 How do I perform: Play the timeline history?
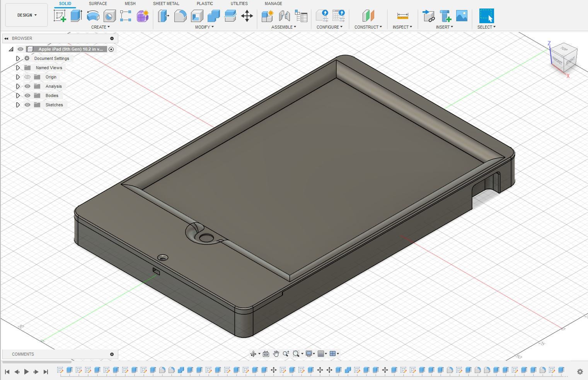click(x=26, y=371)
